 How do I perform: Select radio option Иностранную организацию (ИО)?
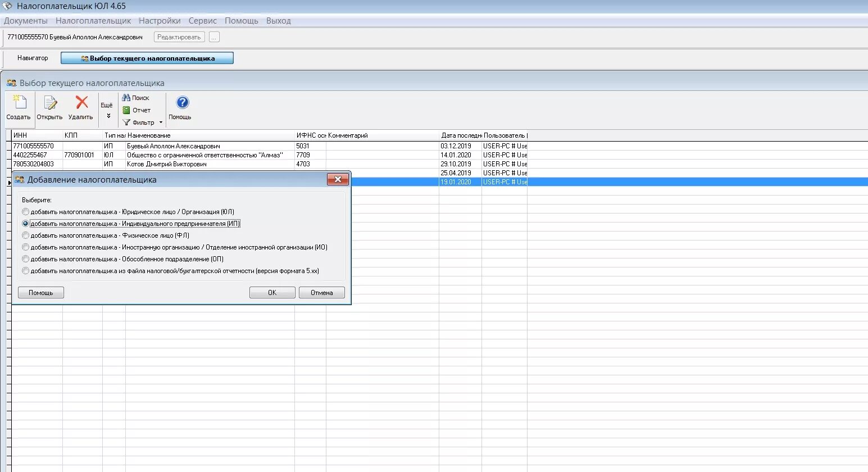(25, 247)
